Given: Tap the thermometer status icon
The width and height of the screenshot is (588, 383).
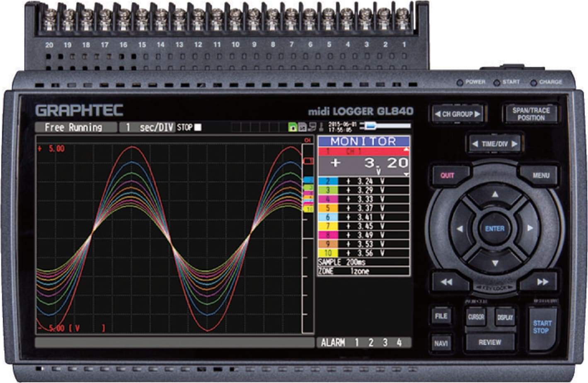Looking at the screenshot, I should tap(322, 127).
